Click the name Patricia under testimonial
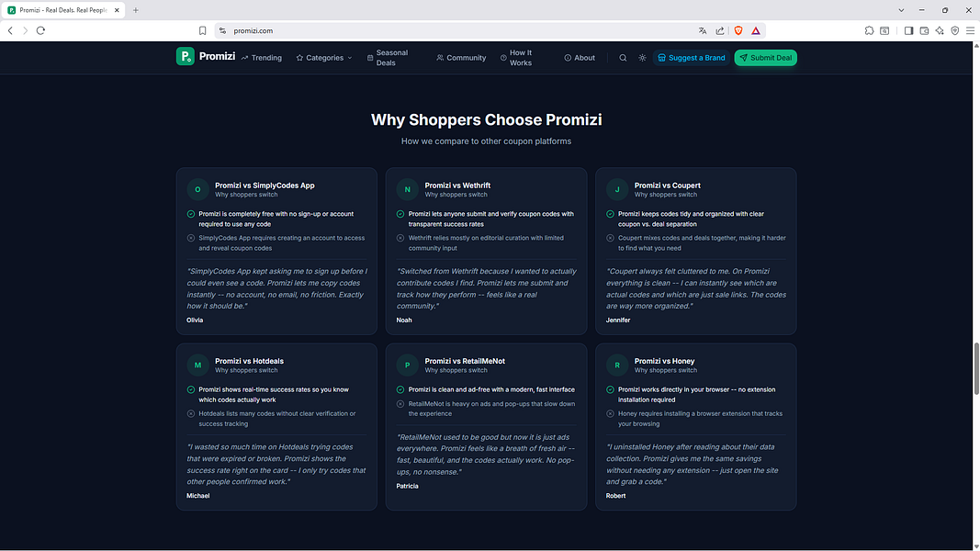The width and height of the screenshot is (980, 551). coord(407,486)
